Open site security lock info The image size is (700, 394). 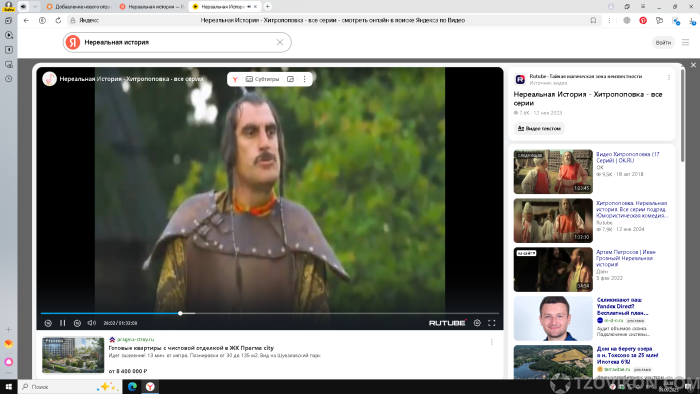(73, 21)
